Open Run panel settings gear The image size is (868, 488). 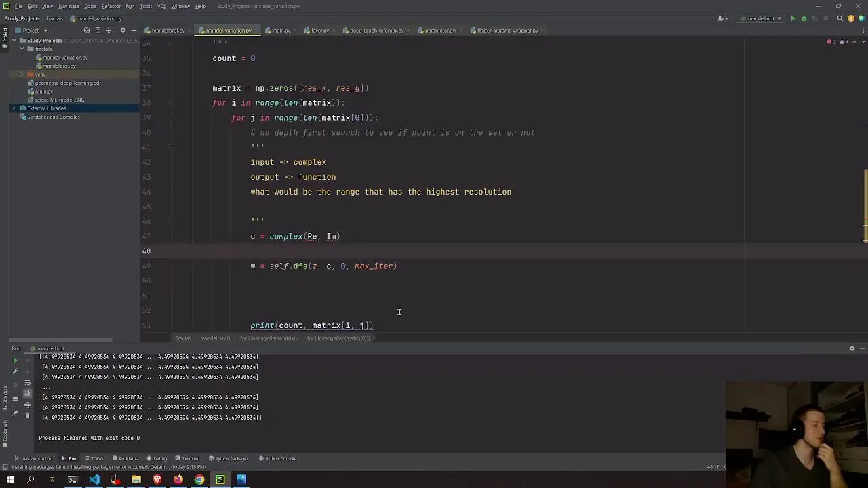852,348
